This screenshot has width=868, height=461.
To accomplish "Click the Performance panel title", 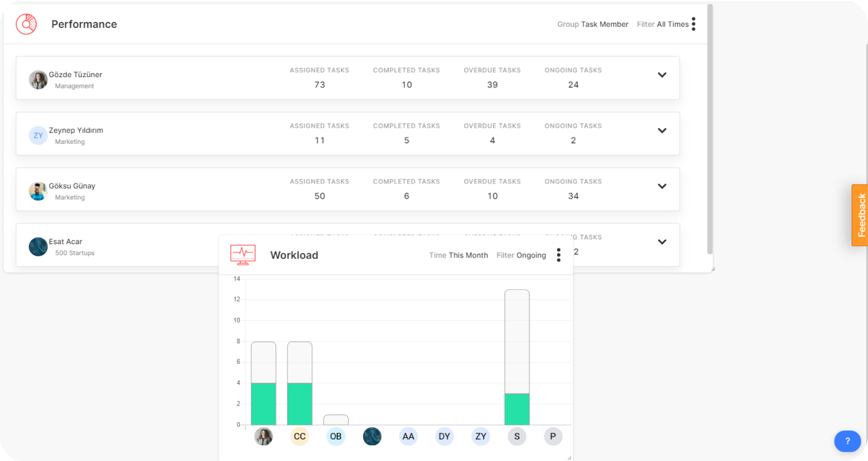I will click(x=84, y=24).
